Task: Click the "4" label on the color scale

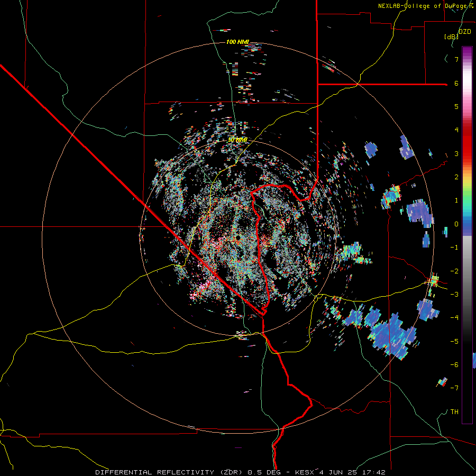Action: [456, 130]
